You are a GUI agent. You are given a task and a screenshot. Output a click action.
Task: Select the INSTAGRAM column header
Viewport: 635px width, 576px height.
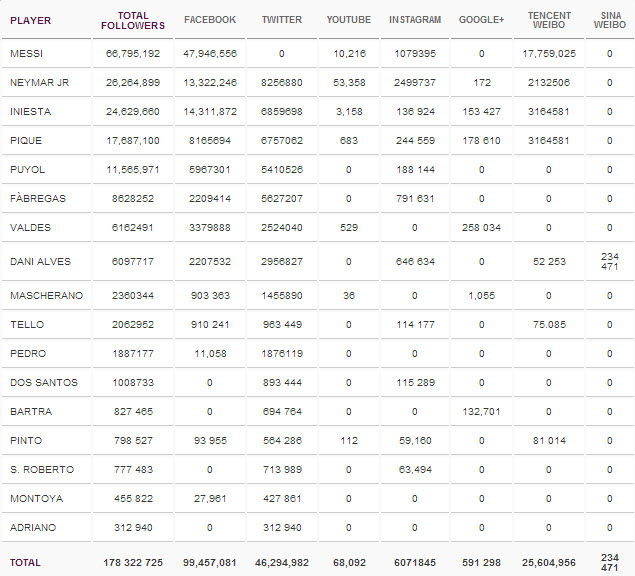tap(414, 20)
